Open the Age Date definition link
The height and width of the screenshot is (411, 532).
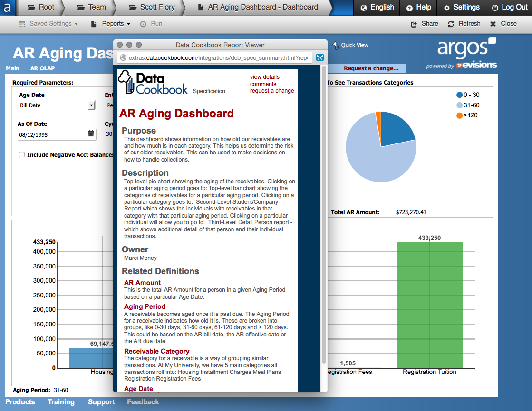(x=138, y=389)
